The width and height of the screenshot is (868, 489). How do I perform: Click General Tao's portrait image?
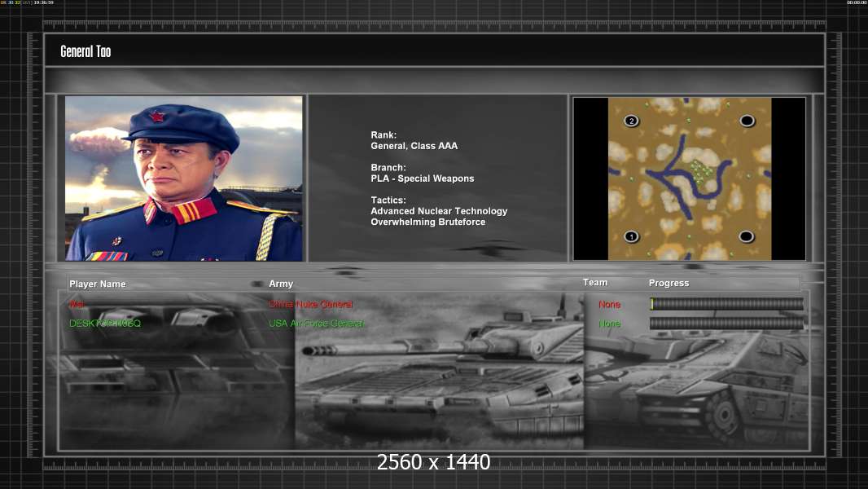[184, 178]
